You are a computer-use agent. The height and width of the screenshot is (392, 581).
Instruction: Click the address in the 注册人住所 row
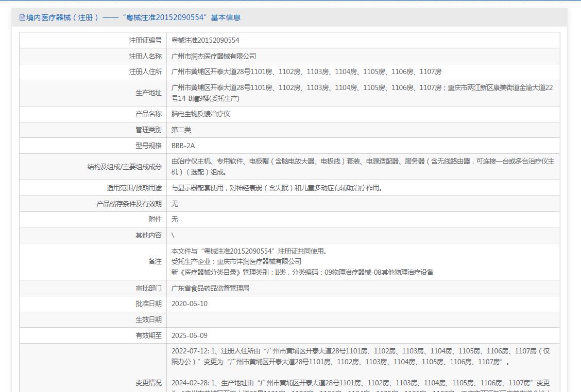[x=306, y=72]
